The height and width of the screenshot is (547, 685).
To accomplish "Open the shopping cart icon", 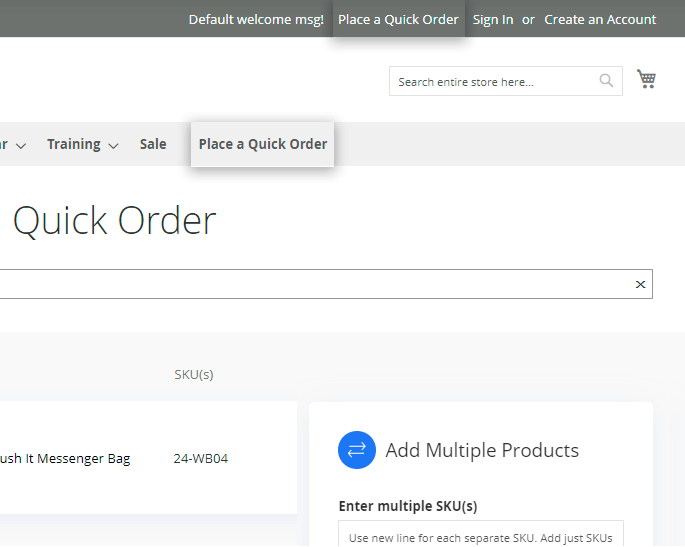I will (646, 80).
